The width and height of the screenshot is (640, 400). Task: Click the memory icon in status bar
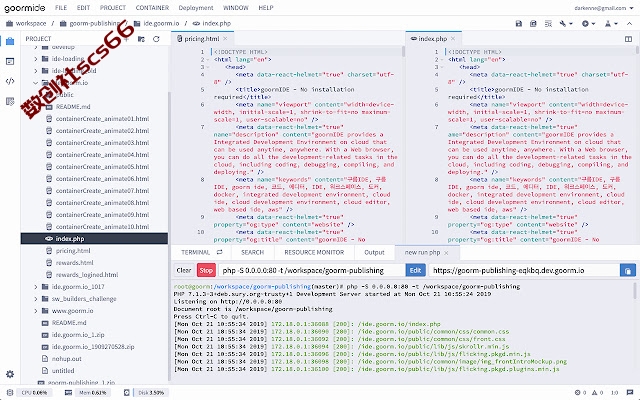[68, 393]
